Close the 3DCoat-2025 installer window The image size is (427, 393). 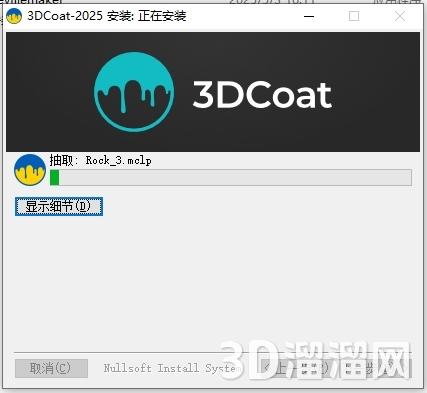400,16
